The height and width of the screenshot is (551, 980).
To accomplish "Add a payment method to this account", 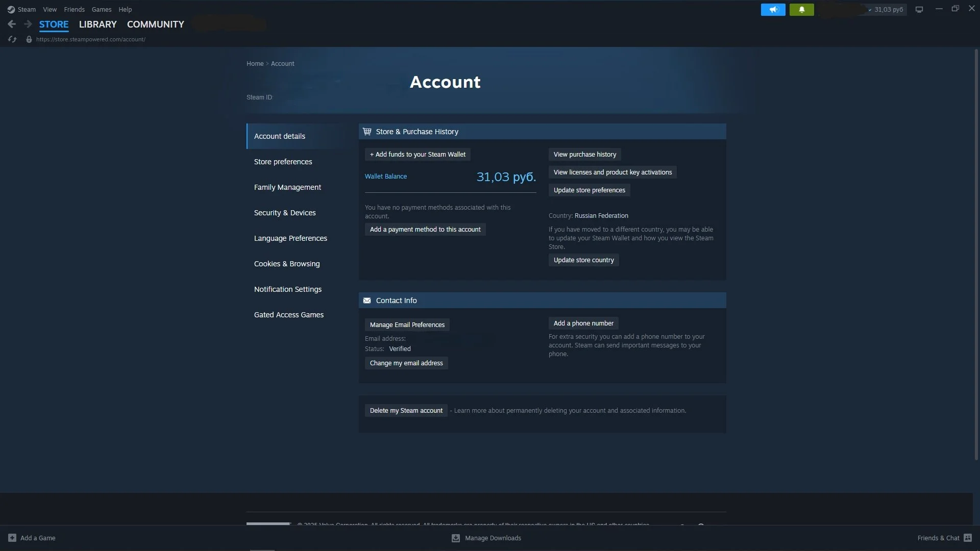I will pyautogui.click(x=425, y=230).
